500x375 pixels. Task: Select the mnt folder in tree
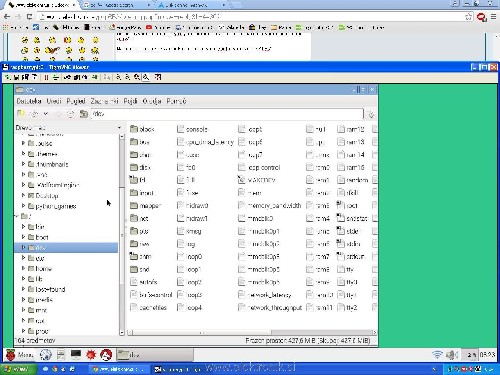tap(37, 310)
